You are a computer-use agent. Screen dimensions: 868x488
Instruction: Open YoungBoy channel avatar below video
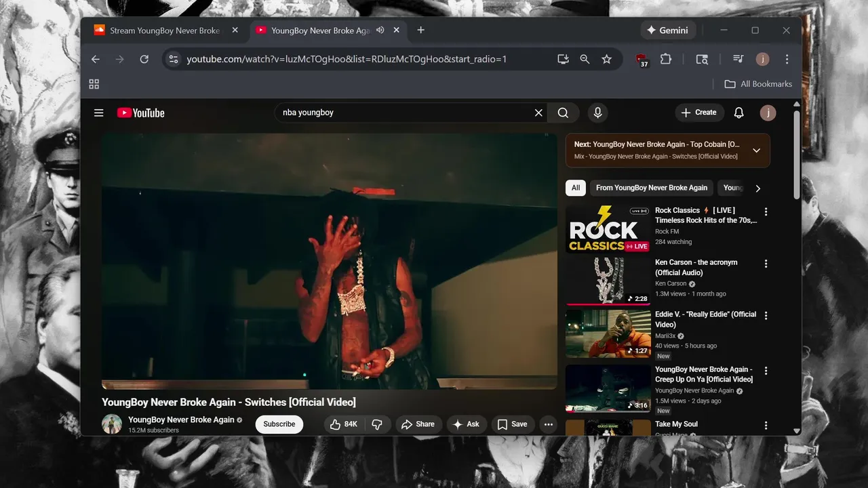pos(112,424)
